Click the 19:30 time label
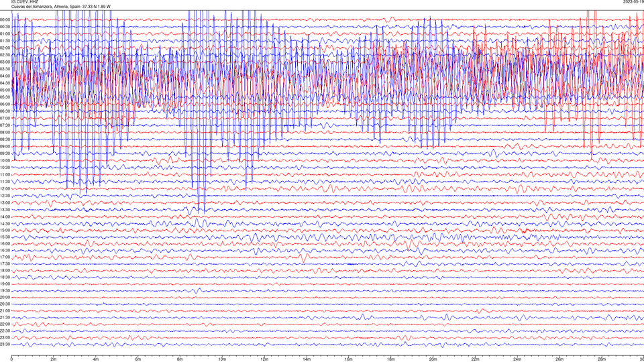This screenshot has width=644, height=362. [x=5, y=290]
